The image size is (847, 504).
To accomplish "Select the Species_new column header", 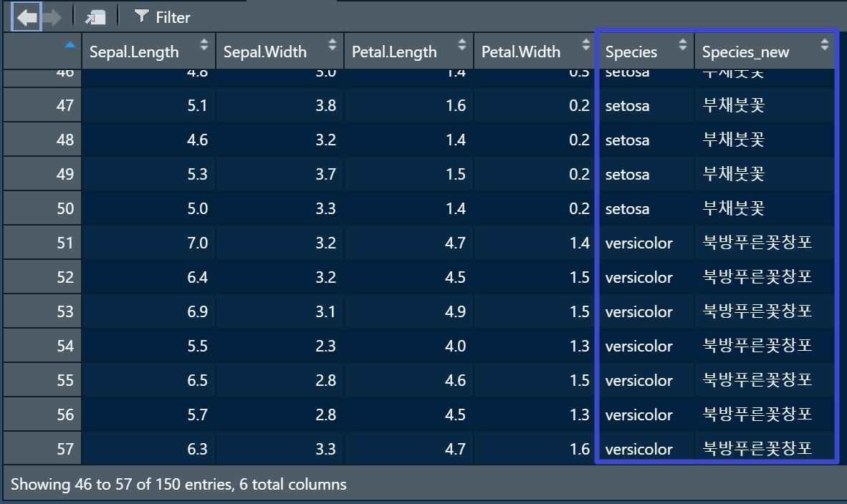I will (765, 52).
